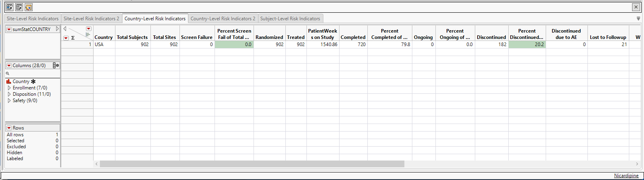644x180 pixels.
Task: Click the horizontal scrollbar thumb
Action: tap(252, 164)
